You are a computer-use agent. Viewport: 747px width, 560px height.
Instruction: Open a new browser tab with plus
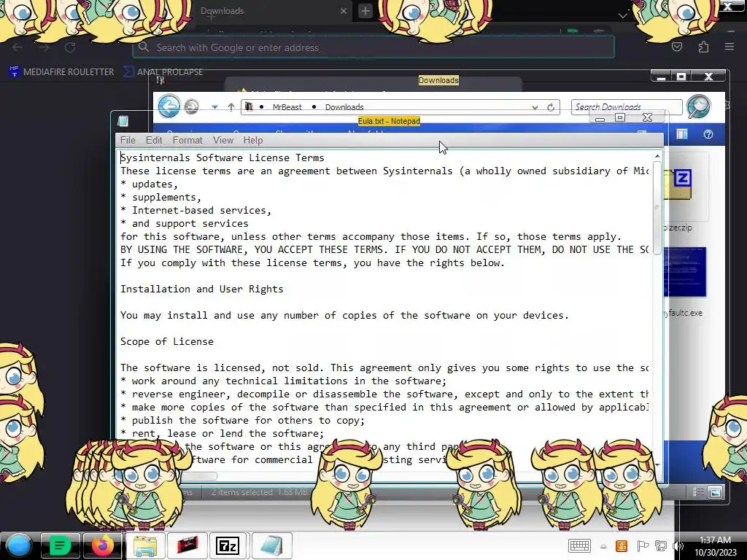[x=365, y=10]
